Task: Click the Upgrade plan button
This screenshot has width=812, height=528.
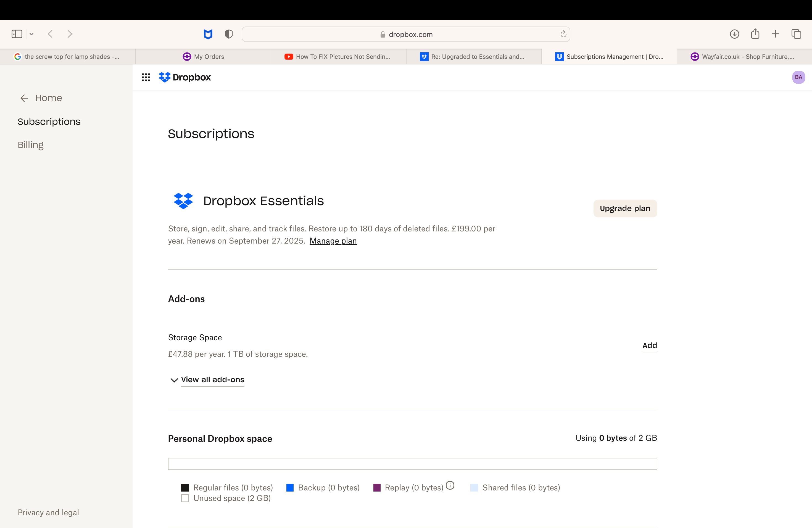Action: pyautogui.click(x=625, y=208)
